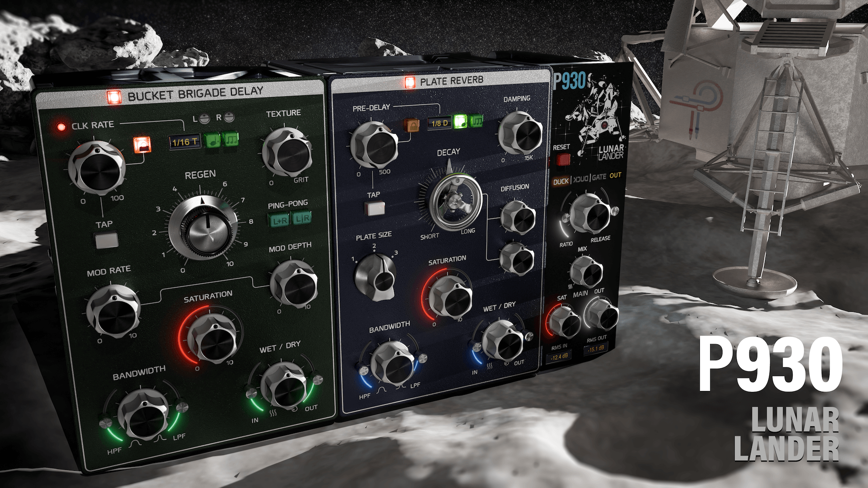Toggle the Plate Reverb power button

click(410, 82)
